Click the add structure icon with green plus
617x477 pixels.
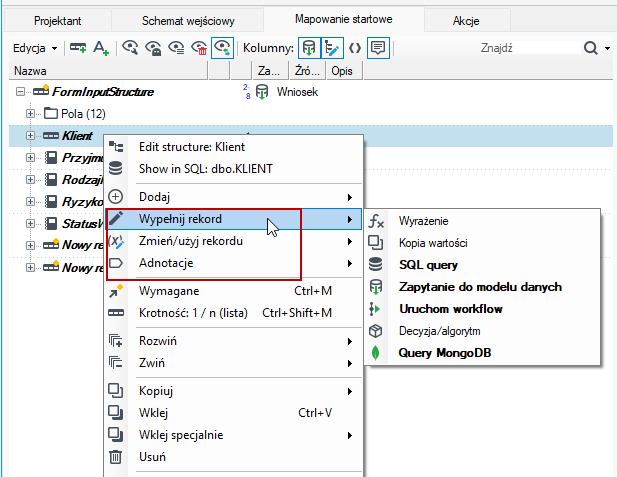coord(78,48)
